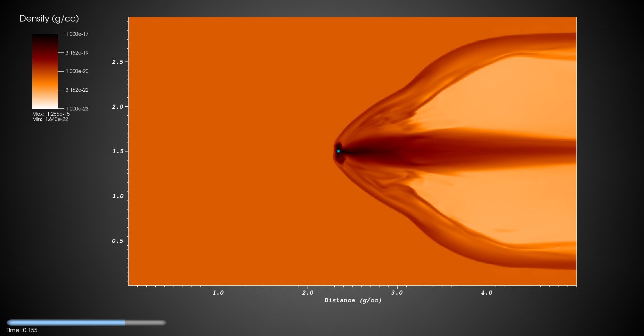Viewport: 644px width, 336px height.
Task: Click the y-axis tick label '2.5'
Action: click(x=117, y=62)
